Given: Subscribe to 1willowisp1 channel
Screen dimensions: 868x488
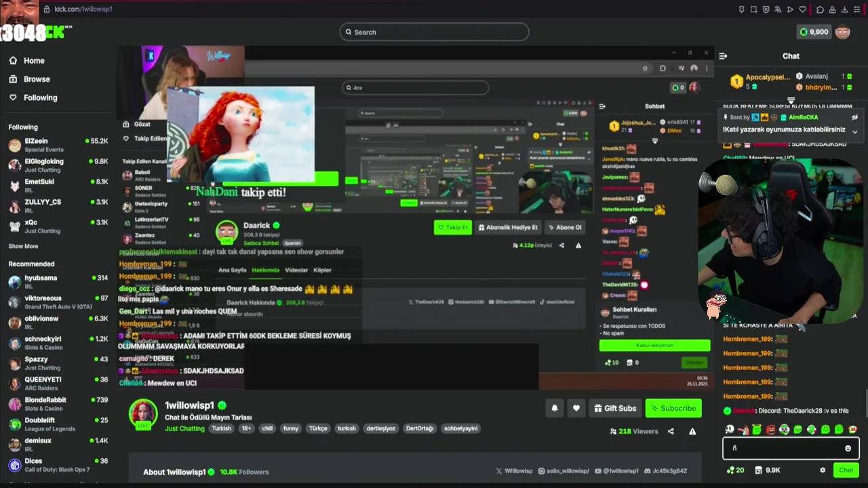Looking at the screenshot, I should 673,408.
